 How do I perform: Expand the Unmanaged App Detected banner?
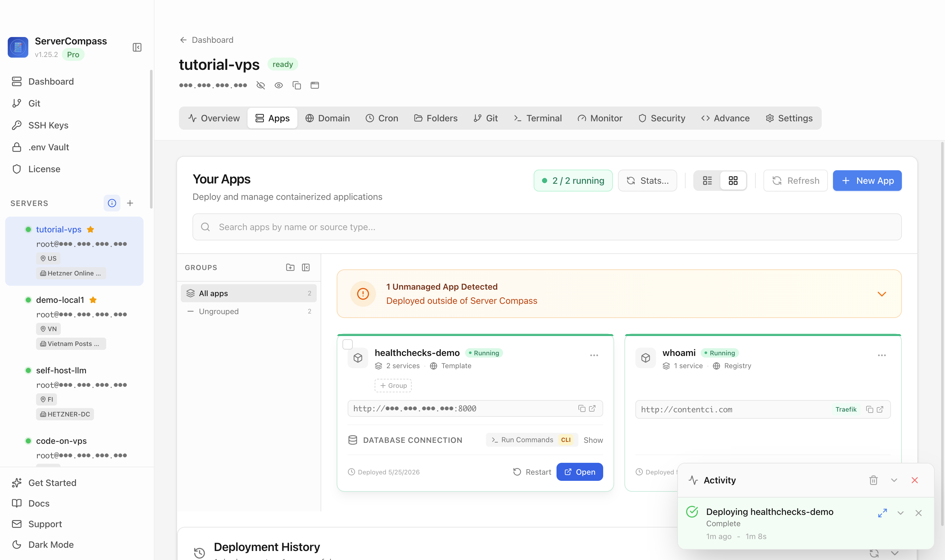pos(882,294)
